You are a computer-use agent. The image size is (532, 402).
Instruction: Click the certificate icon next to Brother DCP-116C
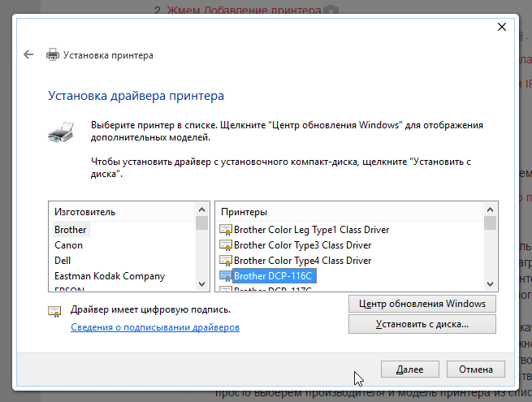tap(226, 276)
